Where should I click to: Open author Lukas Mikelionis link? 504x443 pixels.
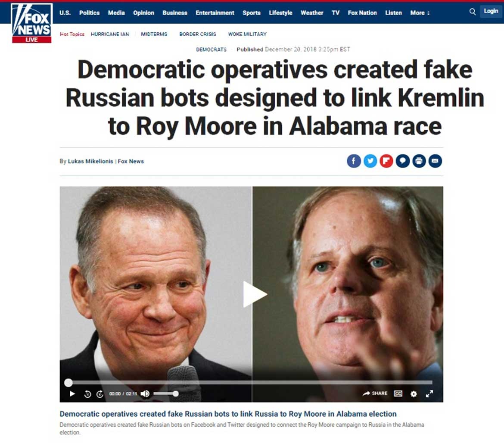coord(90,161)
